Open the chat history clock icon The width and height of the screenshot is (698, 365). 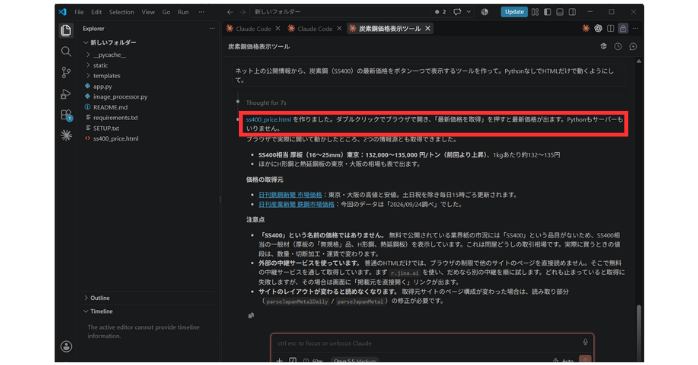pyautogui.click(x=618, y=46)
